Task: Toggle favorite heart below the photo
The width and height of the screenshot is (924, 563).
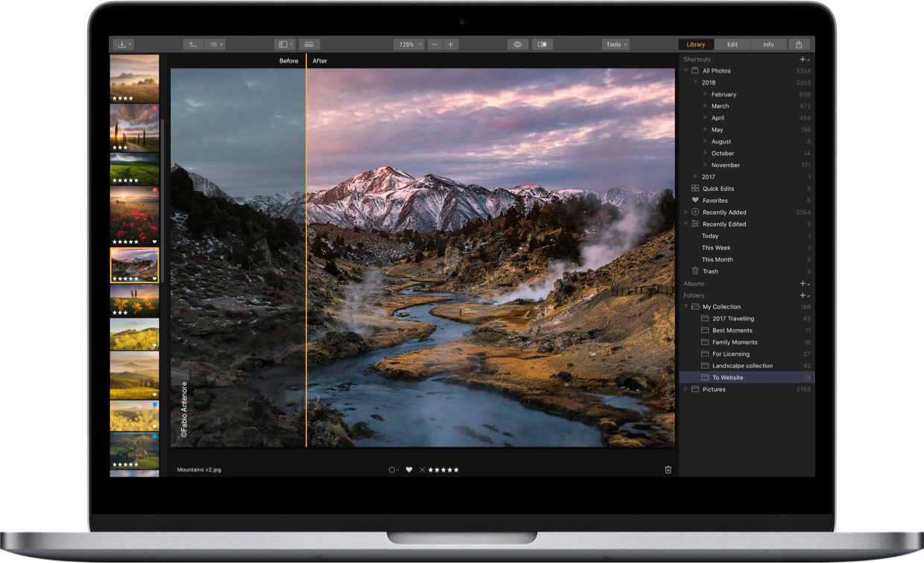Action: (409, 470)
